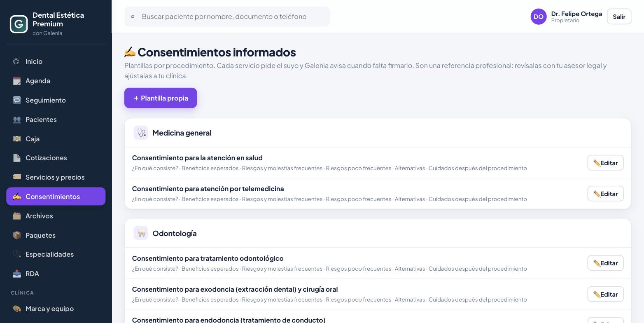Go to the Agenda section
The height and width of the screenshot is (323, 644).
[56, 81]
